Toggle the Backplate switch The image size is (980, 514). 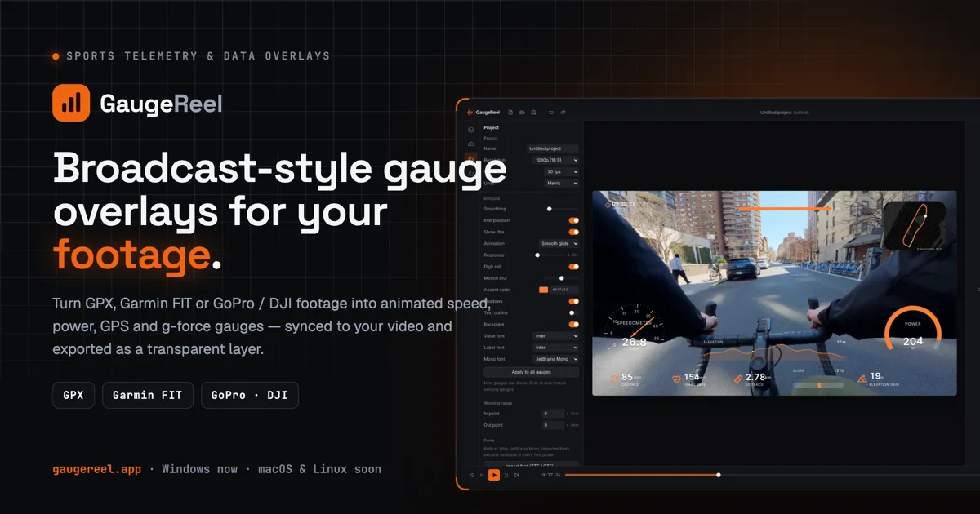click(x=573, y=324)
